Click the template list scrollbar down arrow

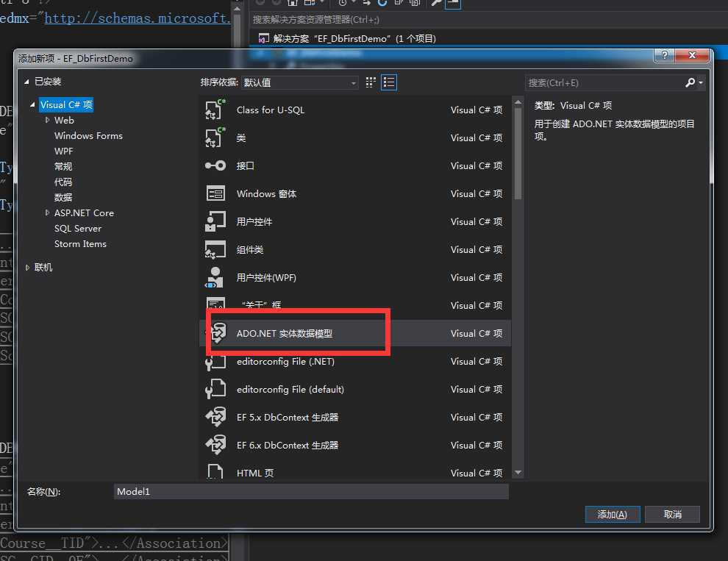tap(518, 472)
